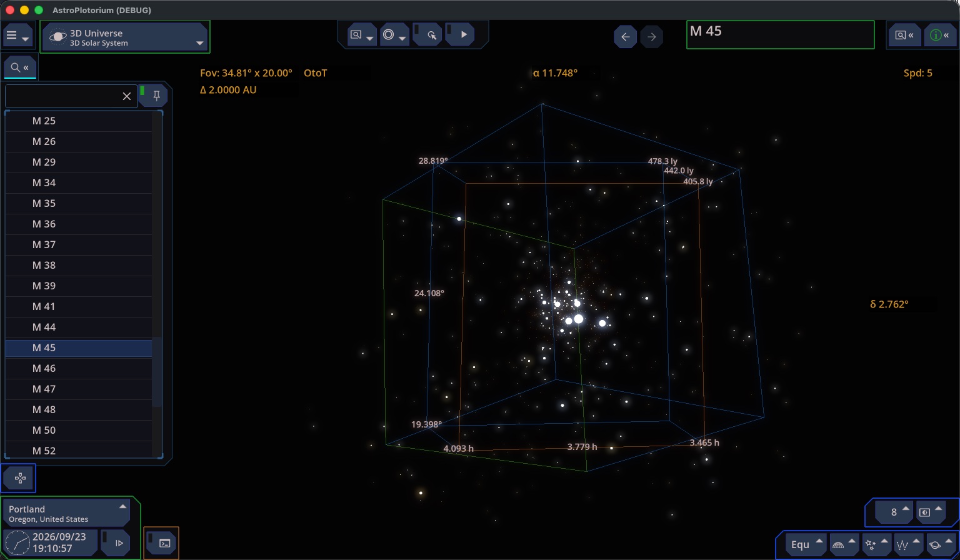Open the Portland location selector
This screenshot has width=960, height=560.
67,513
